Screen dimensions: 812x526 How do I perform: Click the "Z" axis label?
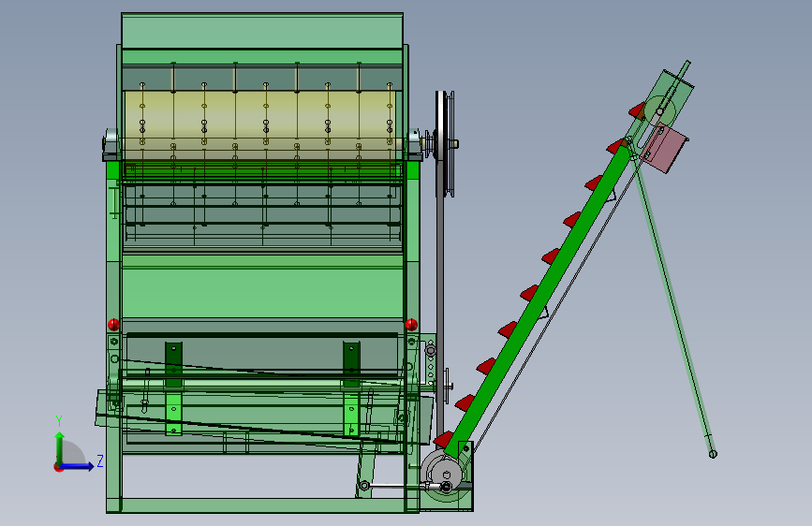(x=100, y=460)
